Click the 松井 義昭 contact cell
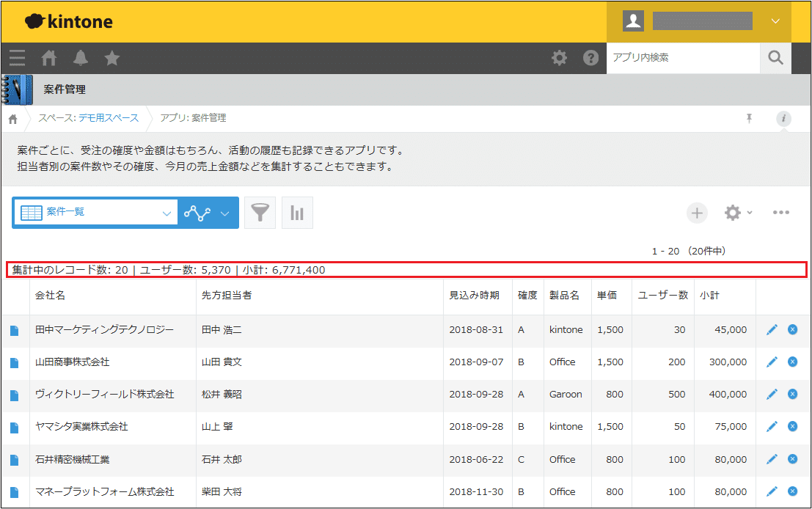The width and height of the screenshot is (812, 509). tap(222, 394)
